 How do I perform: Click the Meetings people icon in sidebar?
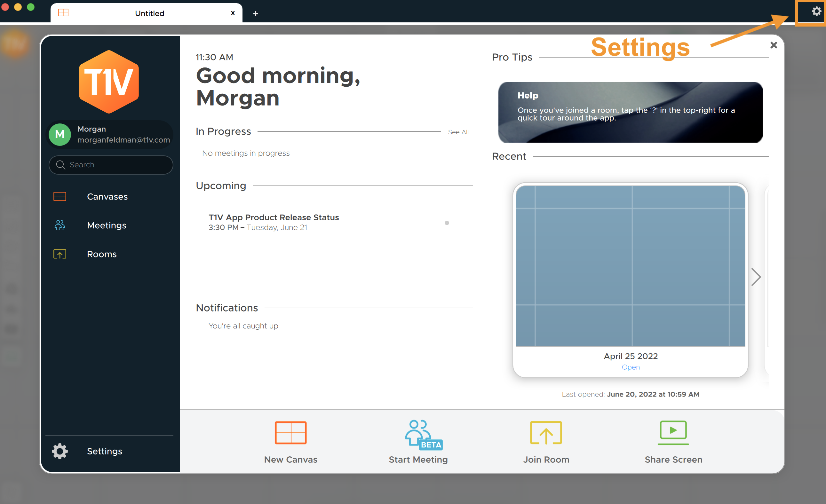pos(60,225)
